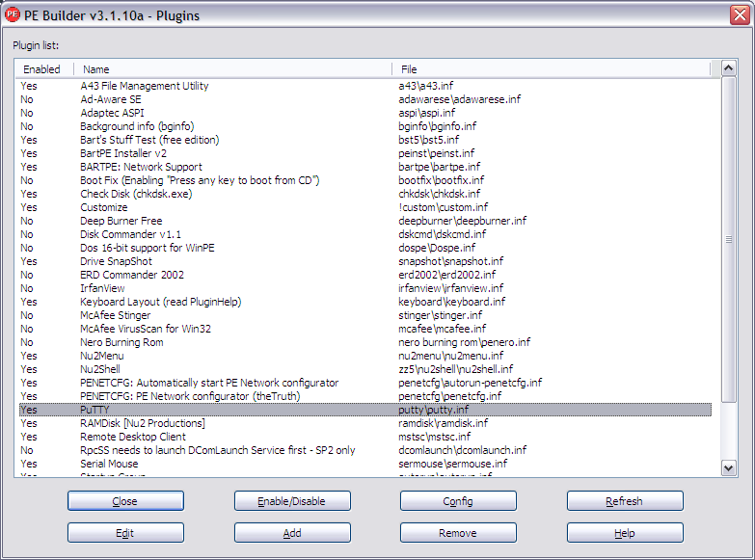Screen dimensions: 755x560
Task: Select the highlighted PuTTY row
Action: (x=365, y=410)
